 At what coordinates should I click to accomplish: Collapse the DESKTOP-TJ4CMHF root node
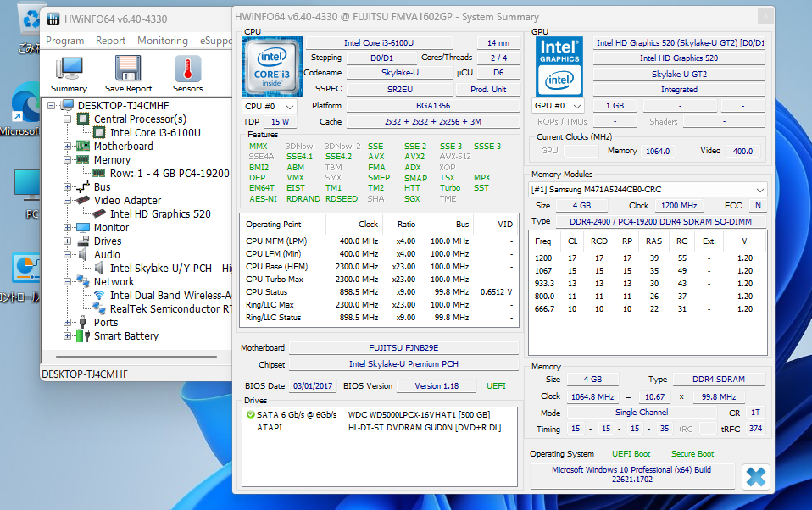(51, 105)
